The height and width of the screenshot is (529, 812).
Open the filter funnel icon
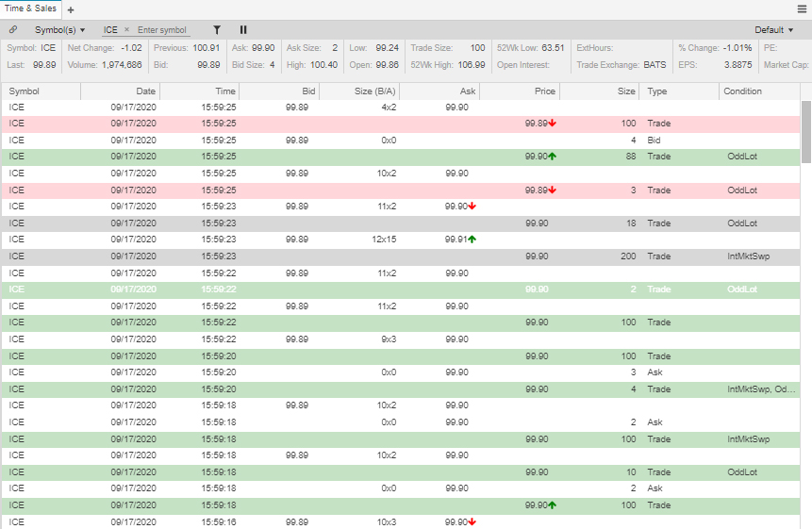[x=217, y=30]
